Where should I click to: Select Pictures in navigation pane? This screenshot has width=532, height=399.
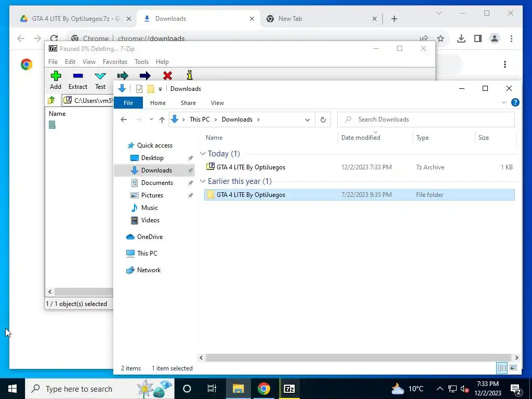click(x=152, y=195)
